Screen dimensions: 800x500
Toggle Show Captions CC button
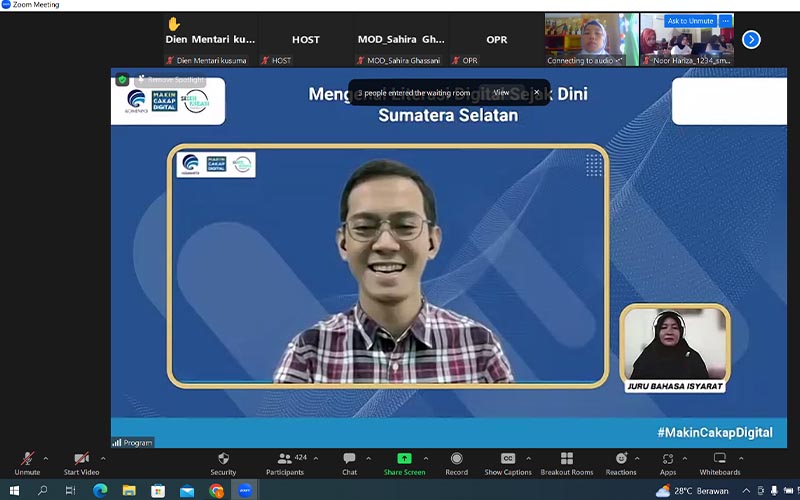[x=508, y=463]
